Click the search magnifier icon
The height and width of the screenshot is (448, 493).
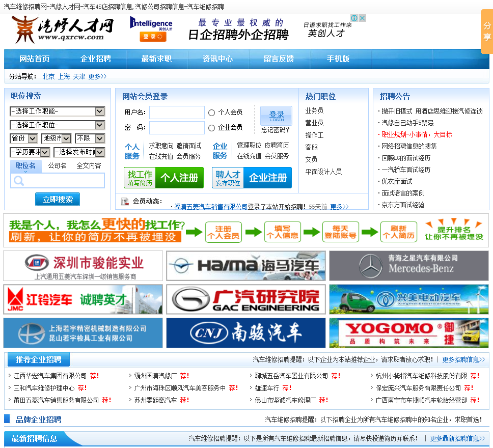pyautogui.click(x=18, y=181)
